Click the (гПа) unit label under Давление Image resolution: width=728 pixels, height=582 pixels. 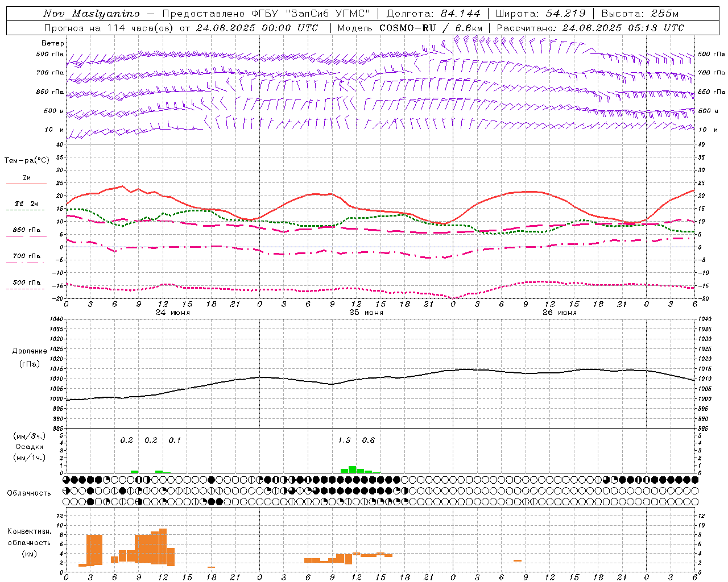[x=30, y=364]
